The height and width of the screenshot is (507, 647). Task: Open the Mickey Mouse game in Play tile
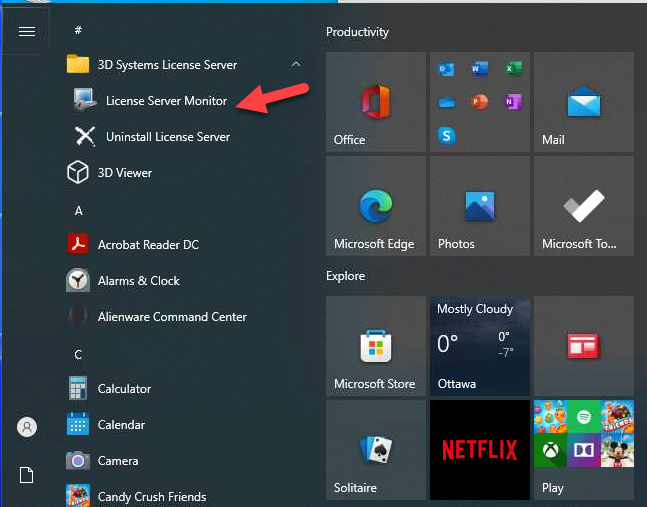pyautogui.click(x=617, y=450)
